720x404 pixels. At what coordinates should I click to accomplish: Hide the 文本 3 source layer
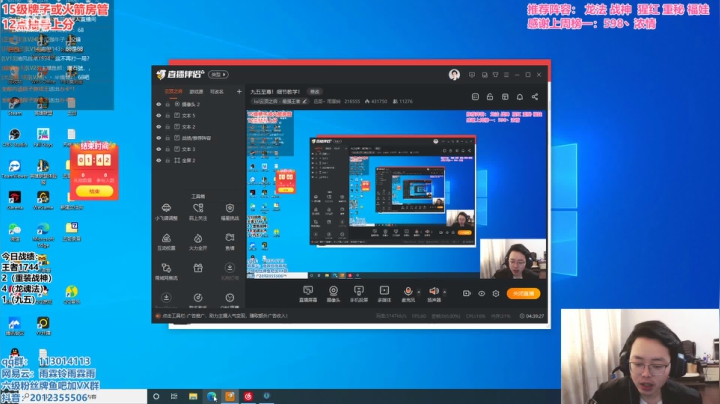[159, 149]
